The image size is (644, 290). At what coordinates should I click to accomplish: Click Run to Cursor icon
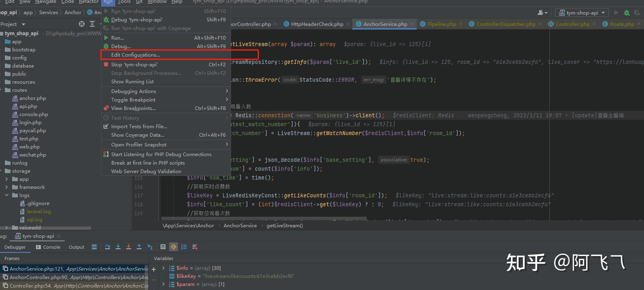[x=150, y=247]
